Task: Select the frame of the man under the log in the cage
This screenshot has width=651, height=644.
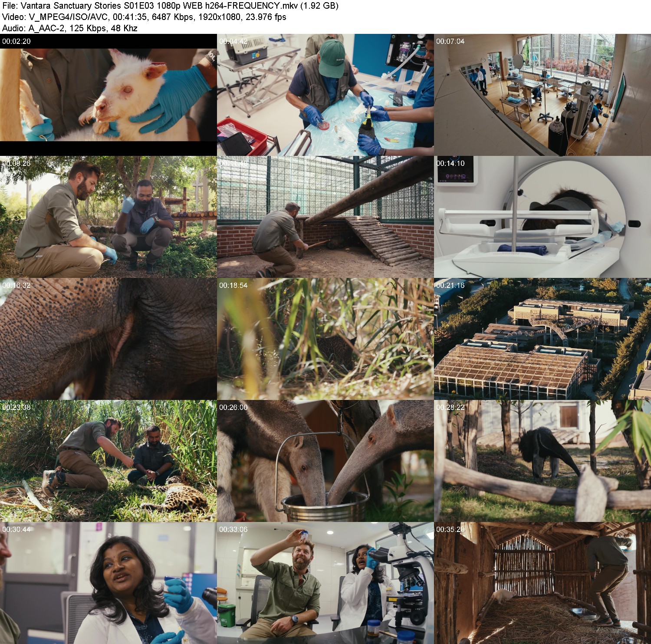Action: (325, 217)
